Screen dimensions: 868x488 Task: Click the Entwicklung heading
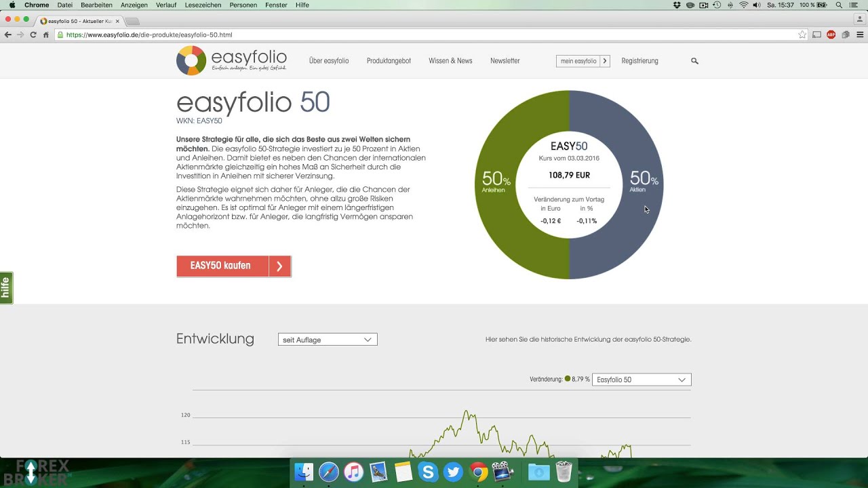[x=215, y=339]
